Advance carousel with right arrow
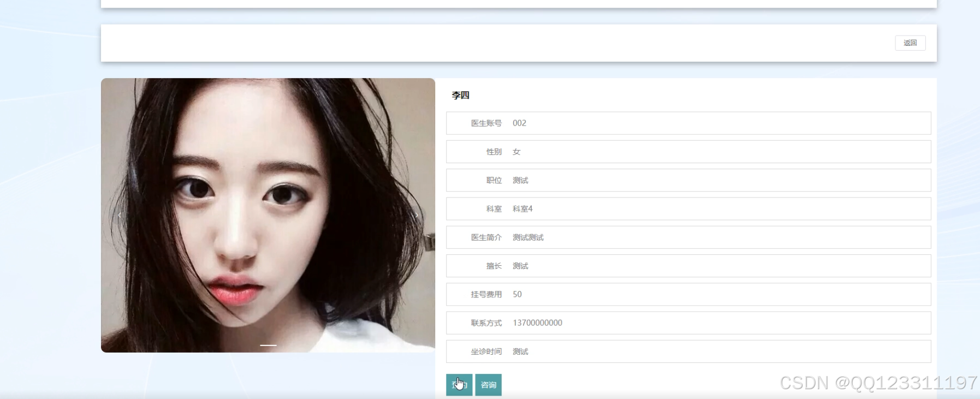980x399 pixels. pos(417,215)
